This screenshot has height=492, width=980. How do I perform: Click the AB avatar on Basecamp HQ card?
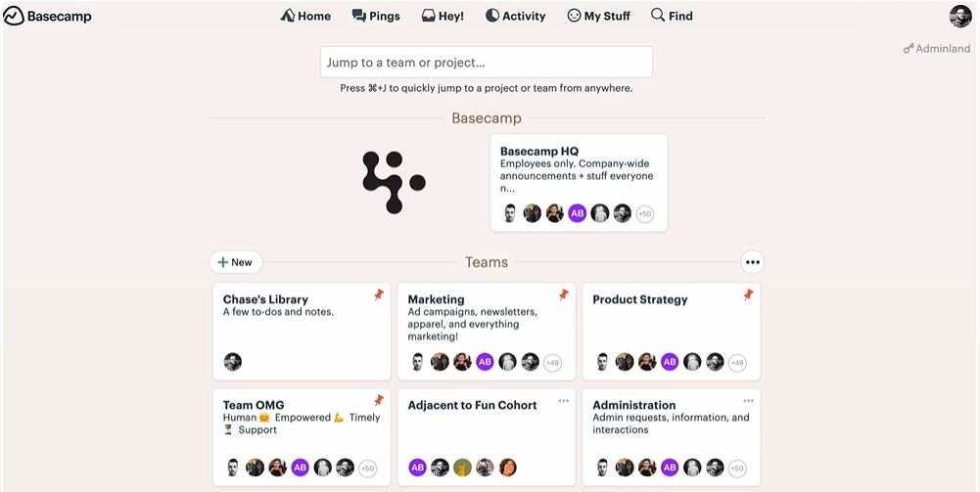[x=577, y=213]
